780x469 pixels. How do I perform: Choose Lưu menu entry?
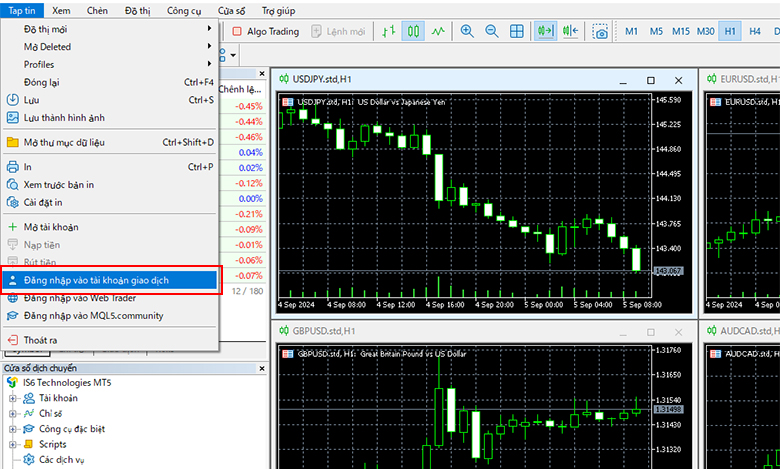click(x=110, y=100)
